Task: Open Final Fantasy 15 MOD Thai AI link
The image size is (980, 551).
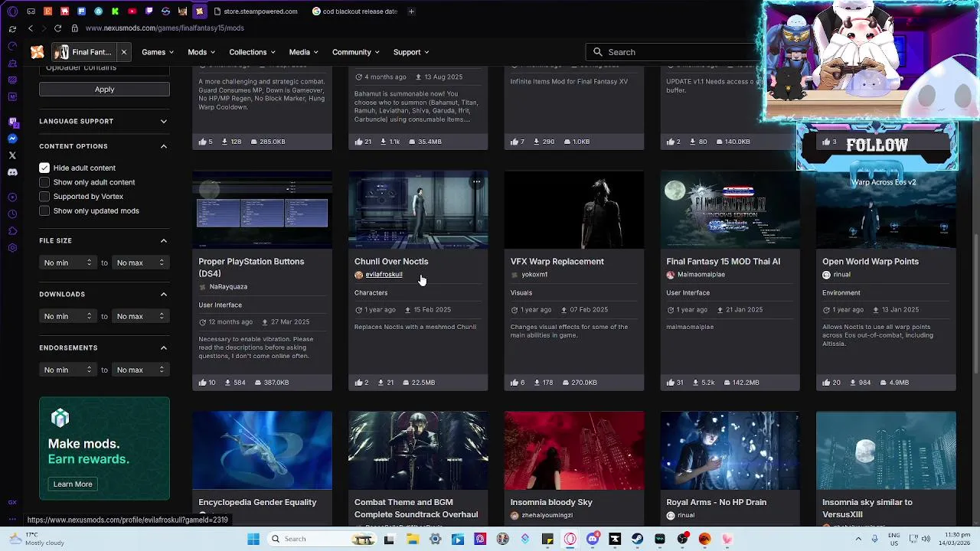Action: point(723,262)
